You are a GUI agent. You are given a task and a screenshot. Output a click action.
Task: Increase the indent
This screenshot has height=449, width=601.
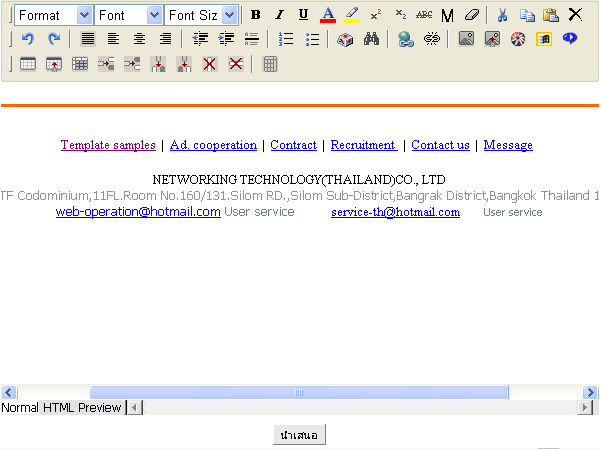click(x=226, y=39)
